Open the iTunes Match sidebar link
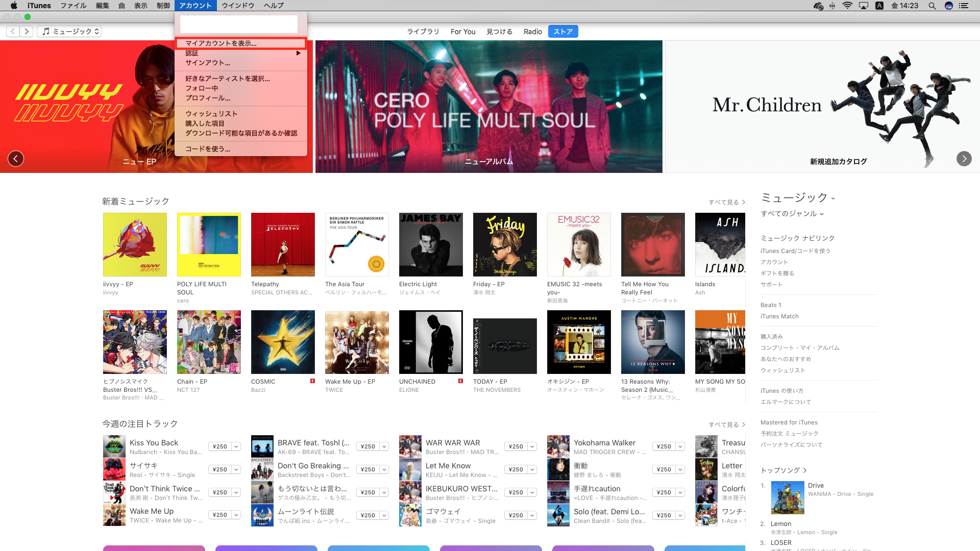This screenshot has width=980, height=551. (779, 316)
